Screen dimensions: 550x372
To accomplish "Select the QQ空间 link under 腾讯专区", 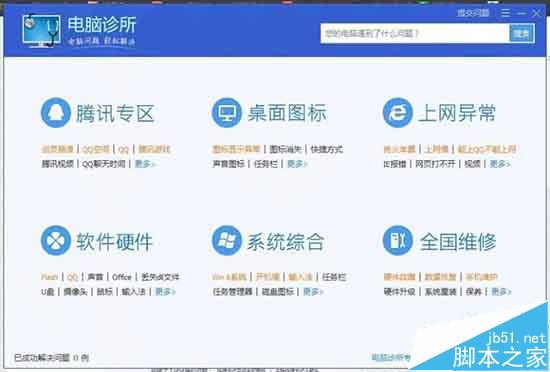I will [x=96, y=150].
